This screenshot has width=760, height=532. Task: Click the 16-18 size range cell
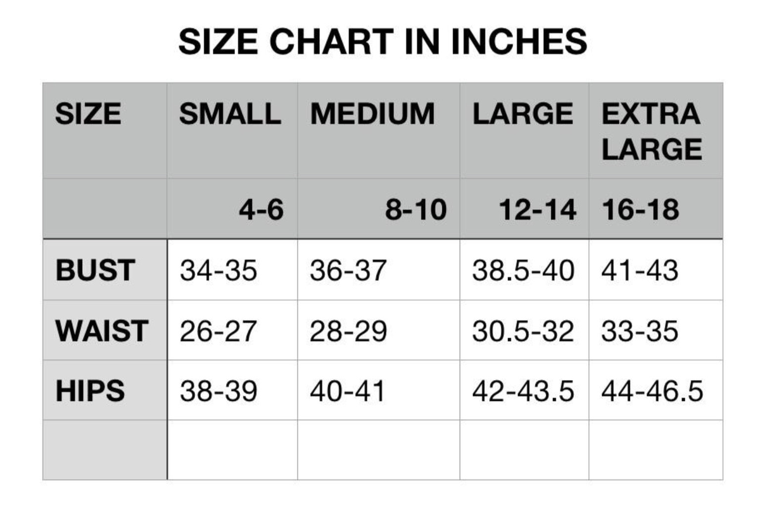pos(655,209)
